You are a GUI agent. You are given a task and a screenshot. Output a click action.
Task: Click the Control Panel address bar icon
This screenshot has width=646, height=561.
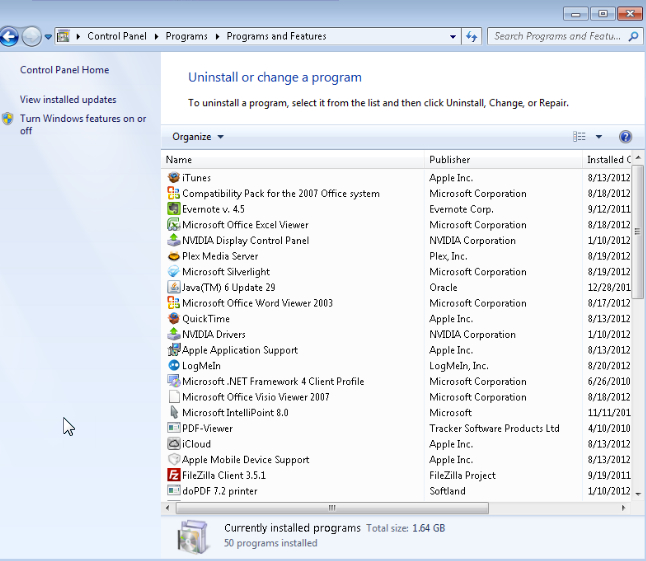tap(63, 36)
